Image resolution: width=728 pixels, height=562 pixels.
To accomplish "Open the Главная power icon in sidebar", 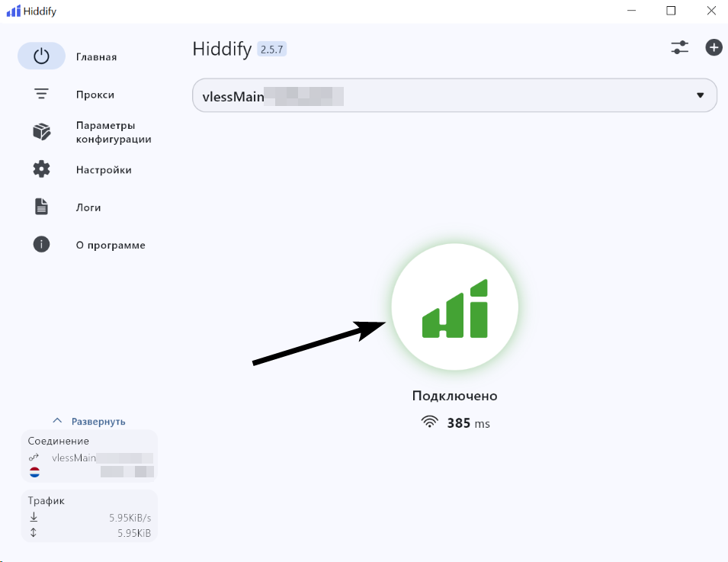I will point(41,56).
